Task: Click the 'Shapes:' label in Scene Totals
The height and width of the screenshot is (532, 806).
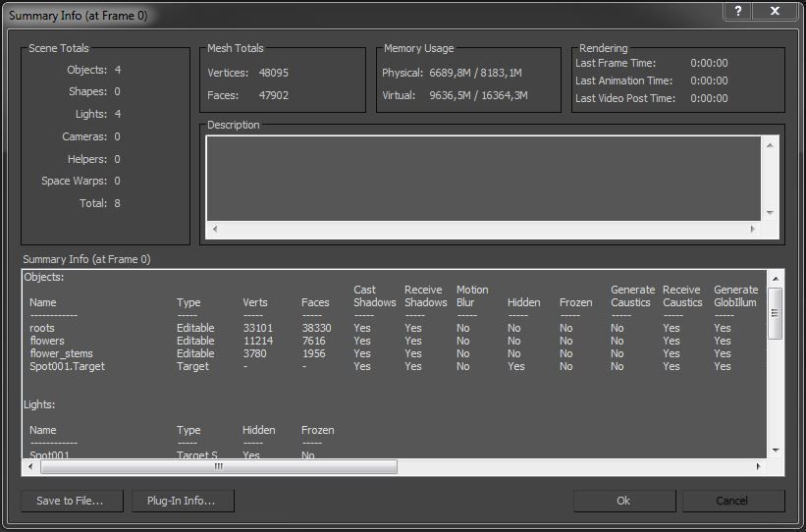Action: [x=88, y=91]
